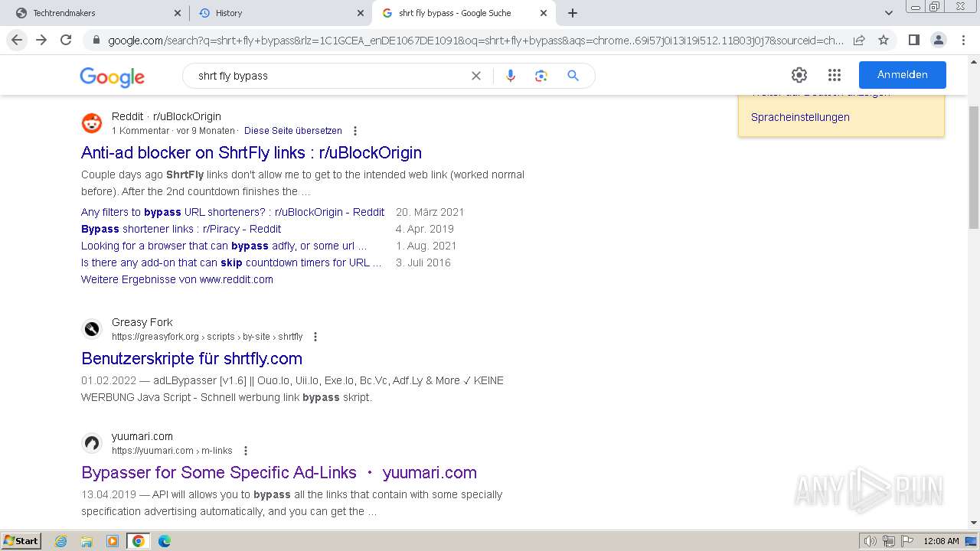Share this page icon in address bar
980x551 pixels.
pos(859,40)
